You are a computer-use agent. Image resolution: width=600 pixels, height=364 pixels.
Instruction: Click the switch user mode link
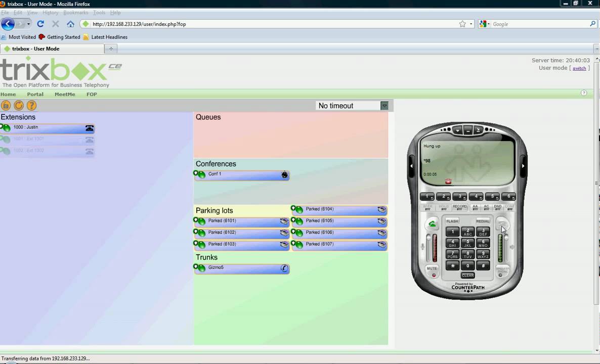coord(579,68)
